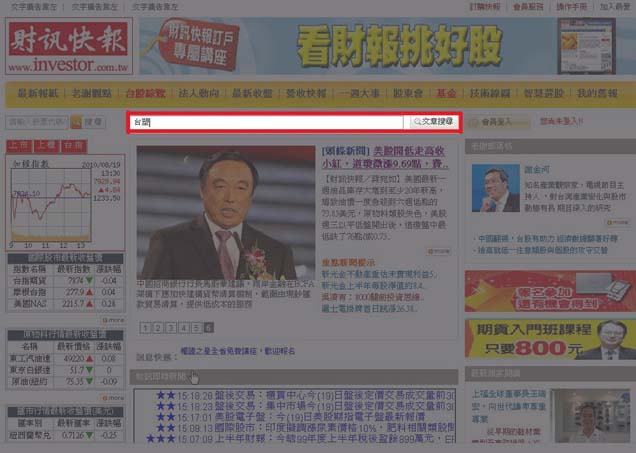Click the 上福全球董事長 video thumbnail
This screenshot has height=453, width=636.
(592, 416)
